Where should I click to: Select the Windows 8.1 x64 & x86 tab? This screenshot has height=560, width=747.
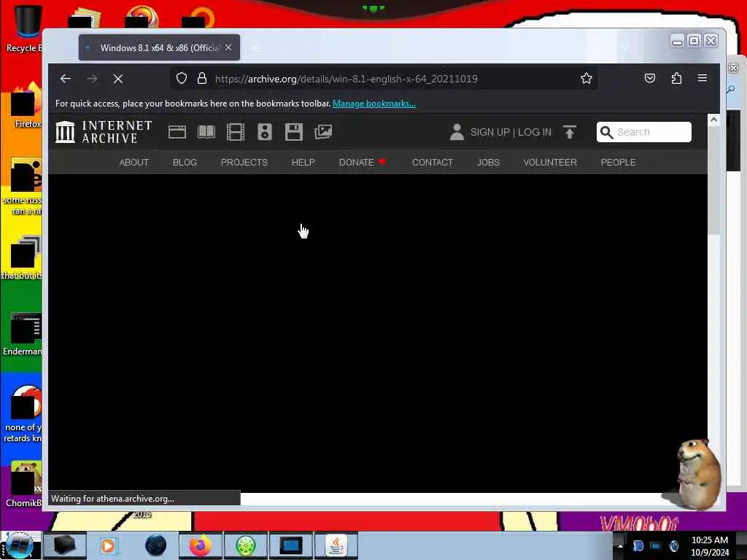[159, 47]
